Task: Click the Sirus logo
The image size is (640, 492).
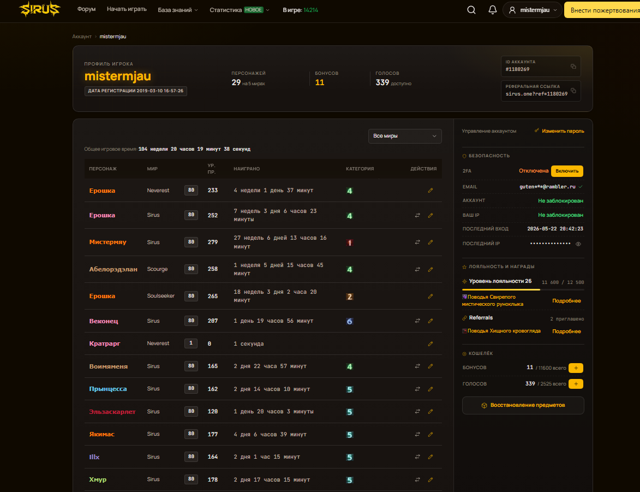Action: pos(40,9)
